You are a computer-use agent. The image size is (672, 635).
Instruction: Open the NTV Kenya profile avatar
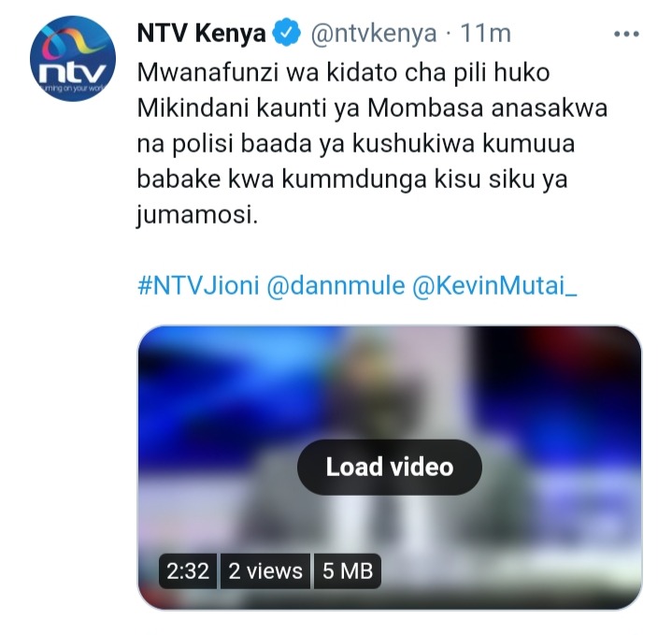pyautogui.click(x=73, y=58)
